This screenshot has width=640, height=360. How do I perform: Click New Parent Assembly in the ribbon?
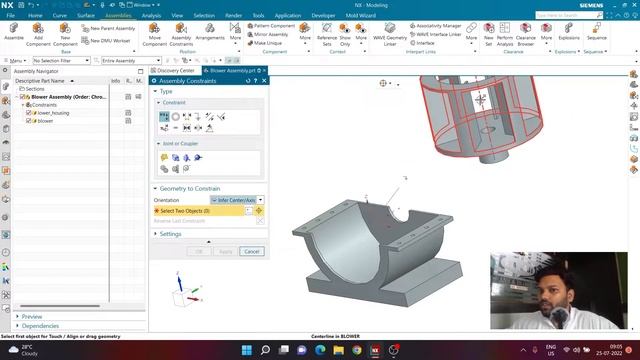click(108, 29)
